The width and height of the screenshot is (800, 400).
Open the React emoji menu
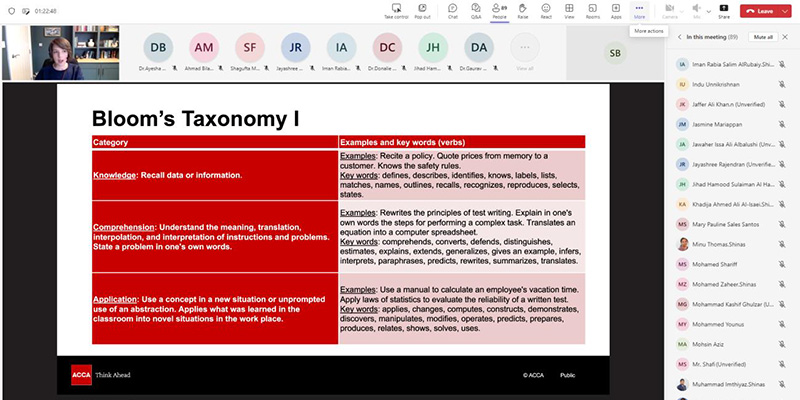[546, 10]
